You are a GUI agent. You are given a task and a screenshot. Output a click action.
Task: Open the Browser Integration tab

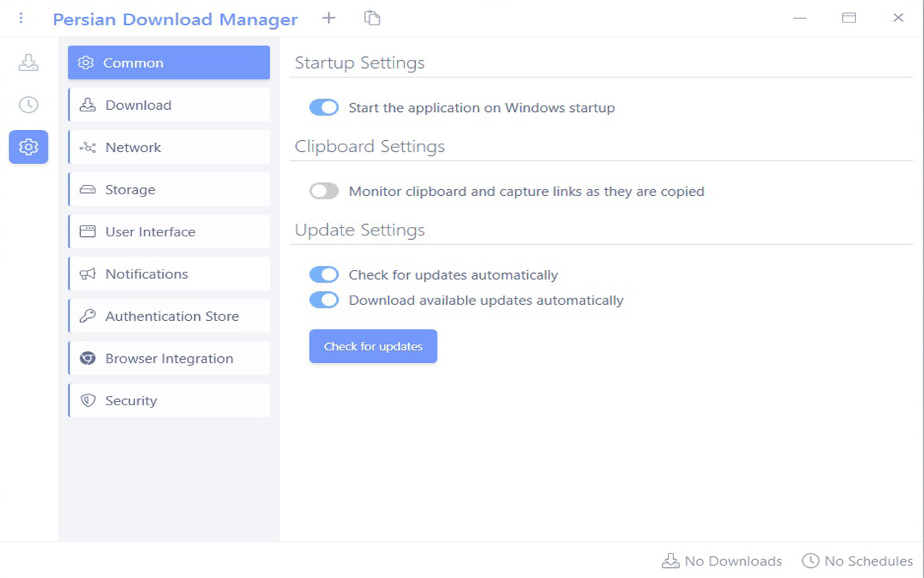pyautogui.click(x=169, y=358)
